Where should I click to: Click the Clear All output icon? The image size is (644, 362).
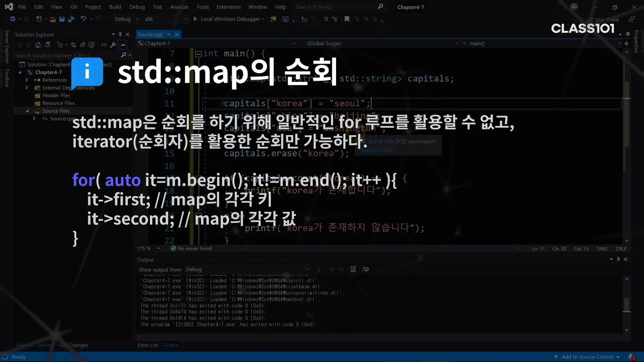point(353,269)
